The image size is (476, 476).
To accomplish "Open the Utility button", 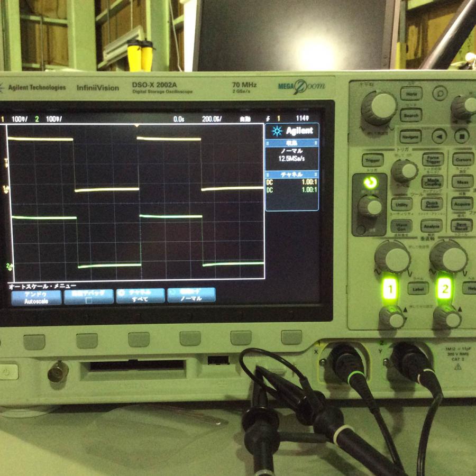I will 401,205.
